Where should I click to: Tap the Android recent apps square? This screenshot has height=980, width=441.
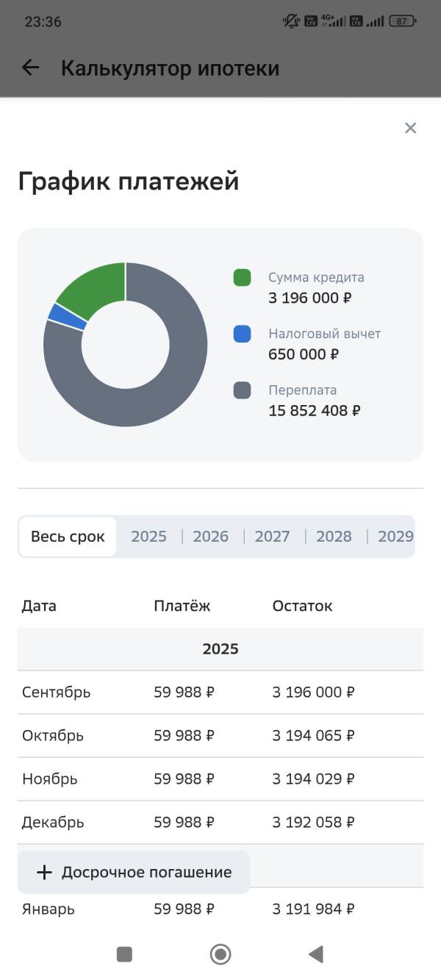[124, 954]
